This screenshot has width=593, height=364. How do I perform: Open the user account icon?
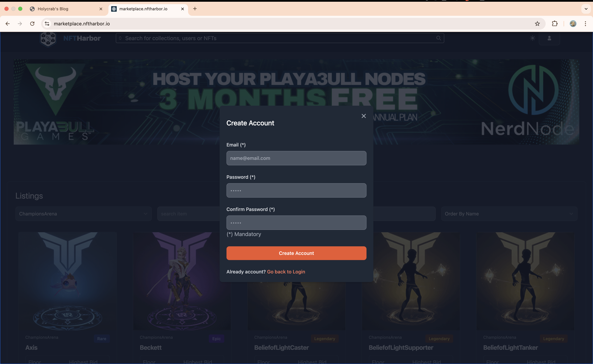click(549, 38)
